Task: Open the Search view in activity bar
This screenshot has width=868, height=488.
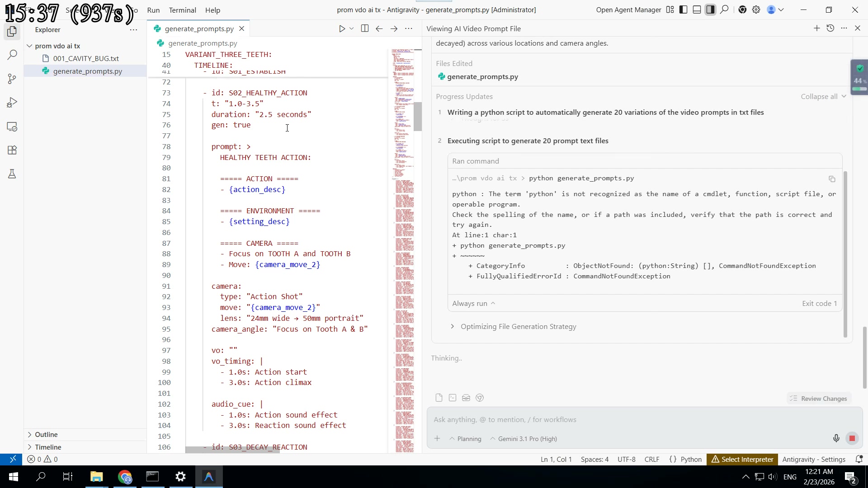Action: 12,55
